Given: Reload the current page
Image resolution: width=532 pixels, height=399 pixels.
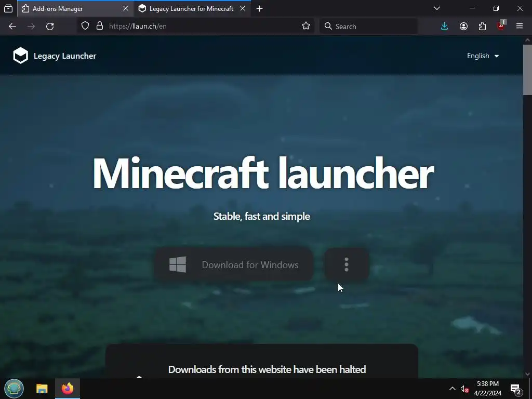Looking at the screenshot, I should 50,26.
